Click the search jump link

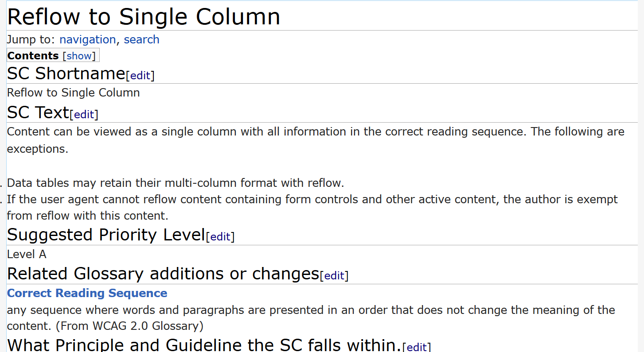click(141, 40)
